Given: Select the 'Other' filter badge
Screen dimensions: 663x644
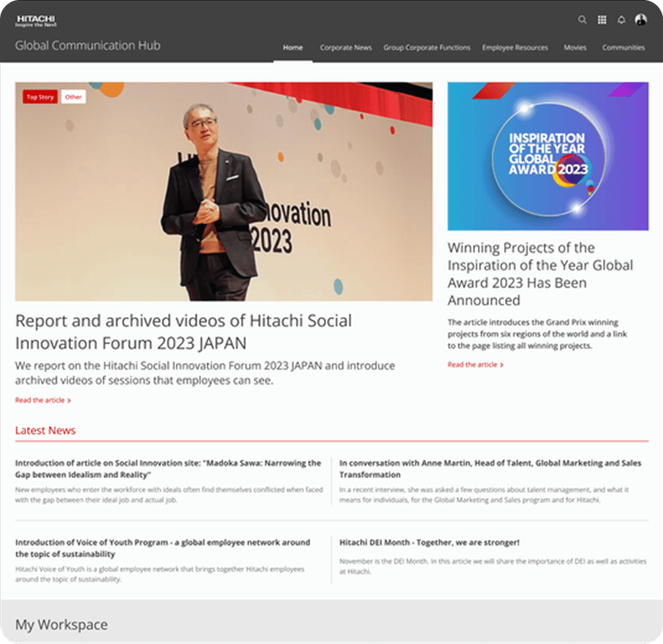Looking at the screenshot, I should [74, 97].
